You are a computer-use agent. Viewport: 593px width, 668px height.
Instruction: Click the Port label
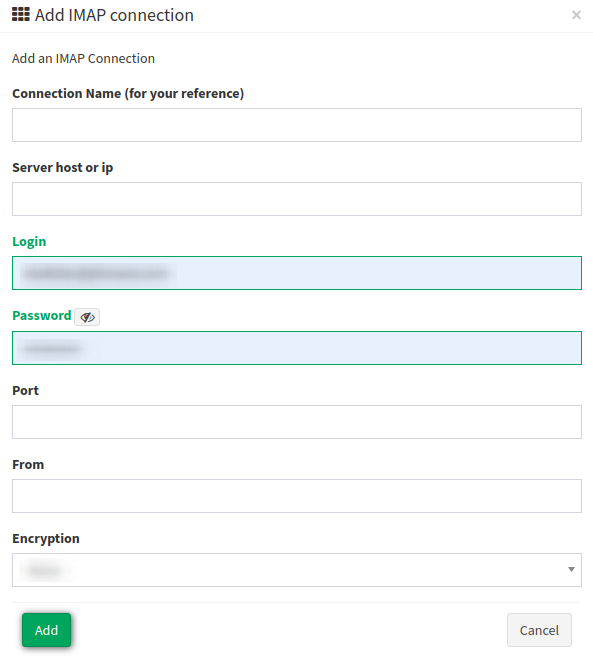tap(26, 390)
